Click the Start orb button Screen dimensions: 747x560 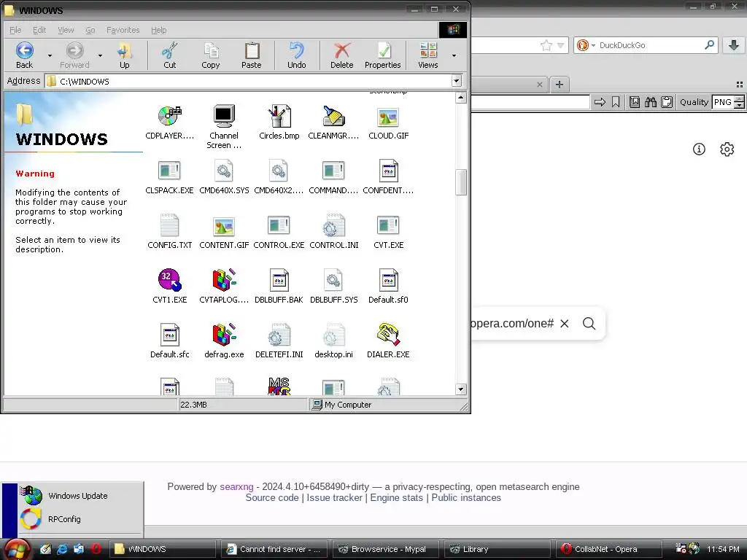tap(17, 550)
